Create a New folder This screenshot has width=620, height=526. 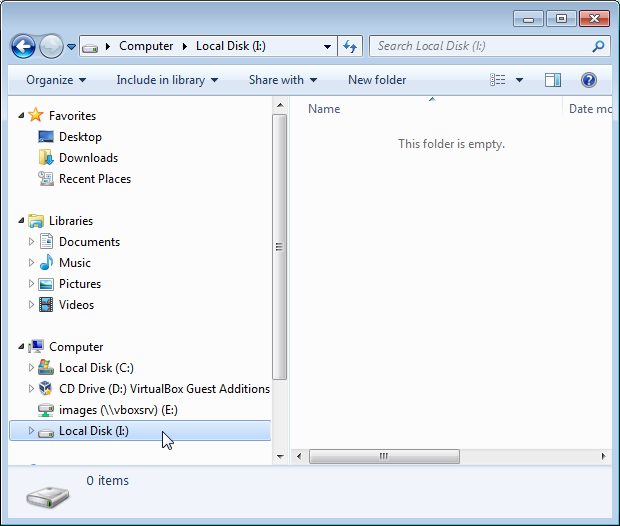[377, 80]
